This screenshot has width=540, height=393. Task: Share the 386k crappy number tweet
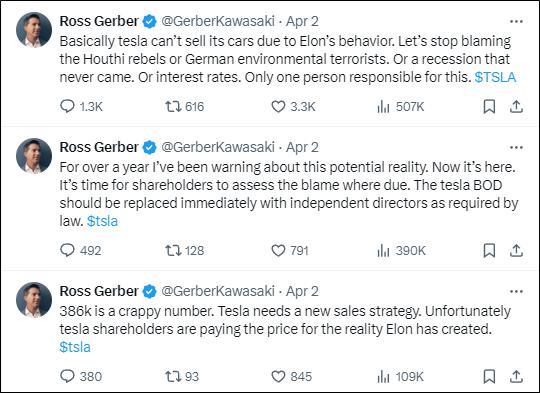pyautogui.click(x=516, y=376)
